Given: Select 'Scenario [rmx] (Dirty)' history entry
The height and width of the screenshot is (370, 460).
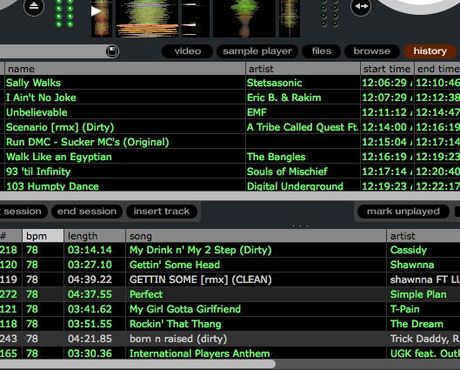Looking at the screenshot, I should [x=60, y=127].
